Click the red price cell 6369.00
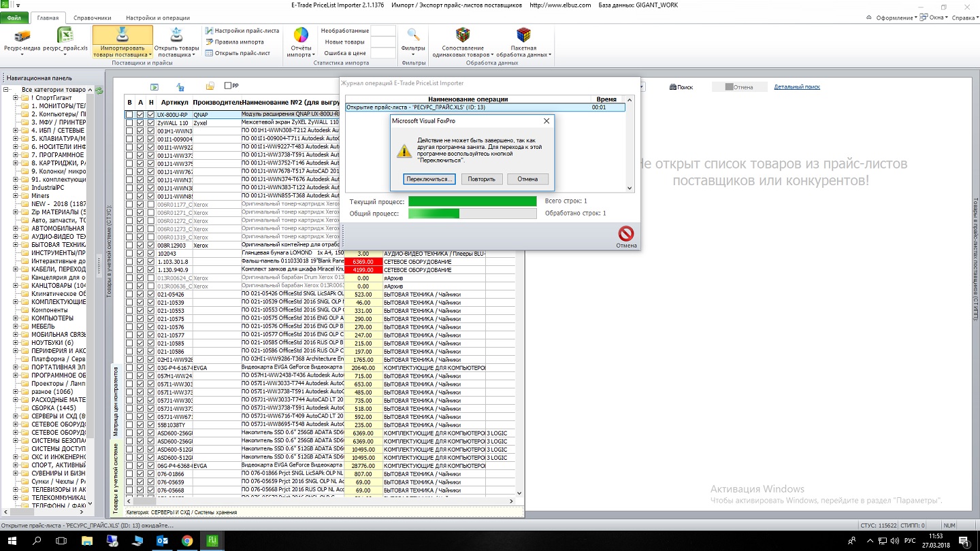Image resolution: width=980 pixels, height=551 pixels. point(363,262)
